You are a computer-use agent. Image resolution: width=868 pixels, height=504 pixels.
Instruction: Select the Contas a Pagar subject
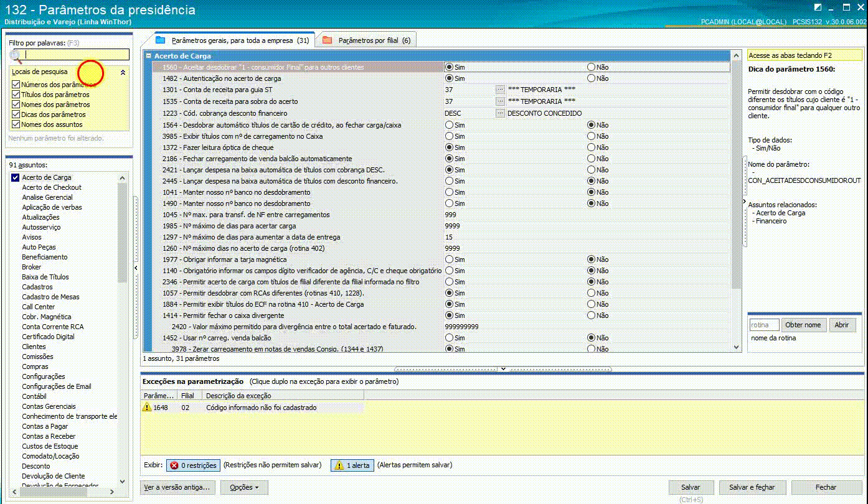click(45, 426)
